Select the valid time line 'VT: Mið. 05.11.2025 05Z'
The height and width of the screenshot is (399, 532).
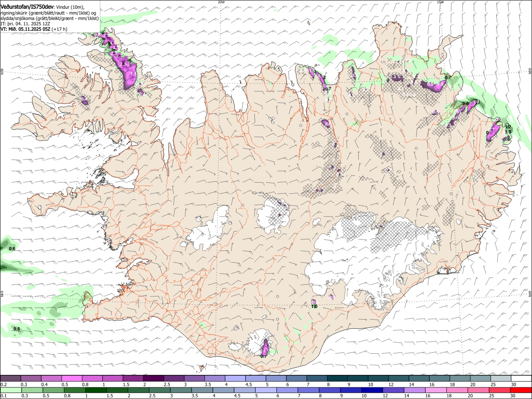[26, 29]
